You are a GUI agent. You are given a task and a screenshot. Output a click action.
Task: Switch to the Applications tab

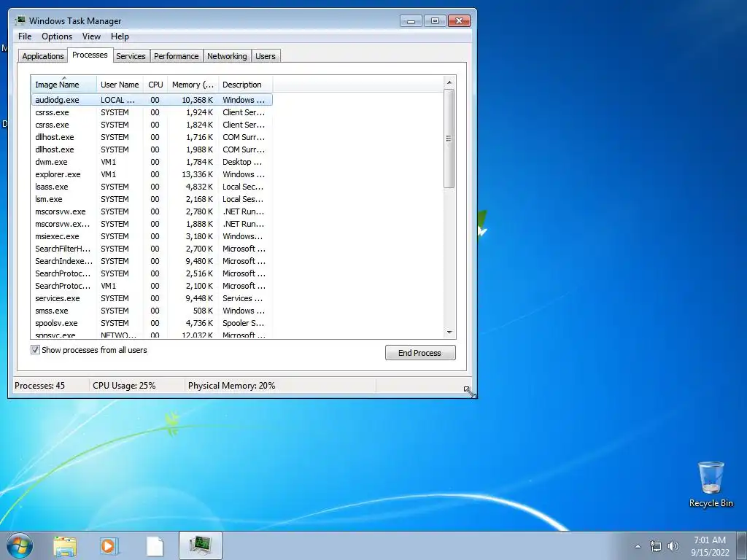pos(43,56)
